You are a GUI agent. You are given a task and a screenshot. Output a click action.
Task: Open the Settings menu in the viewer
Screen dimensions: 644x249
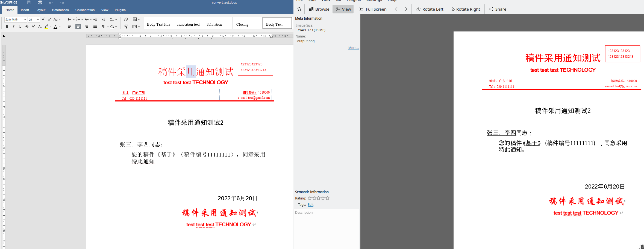click(374, 1)
